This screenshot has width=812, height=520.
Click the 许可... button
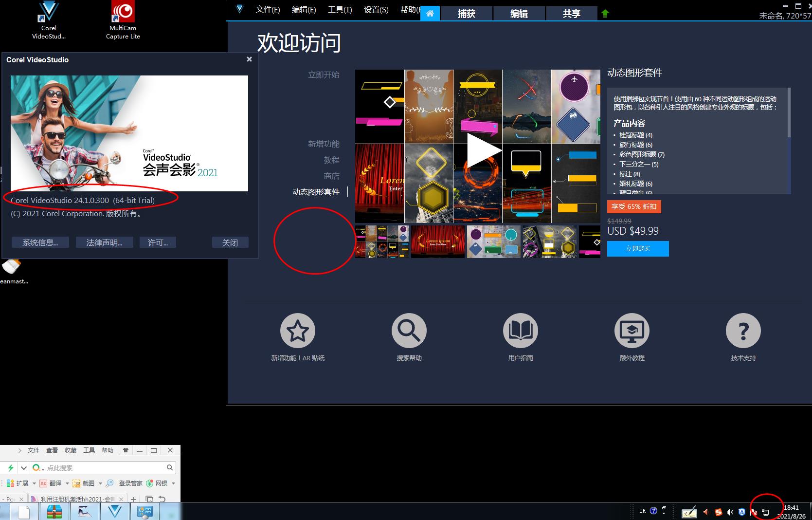(158, 242)
